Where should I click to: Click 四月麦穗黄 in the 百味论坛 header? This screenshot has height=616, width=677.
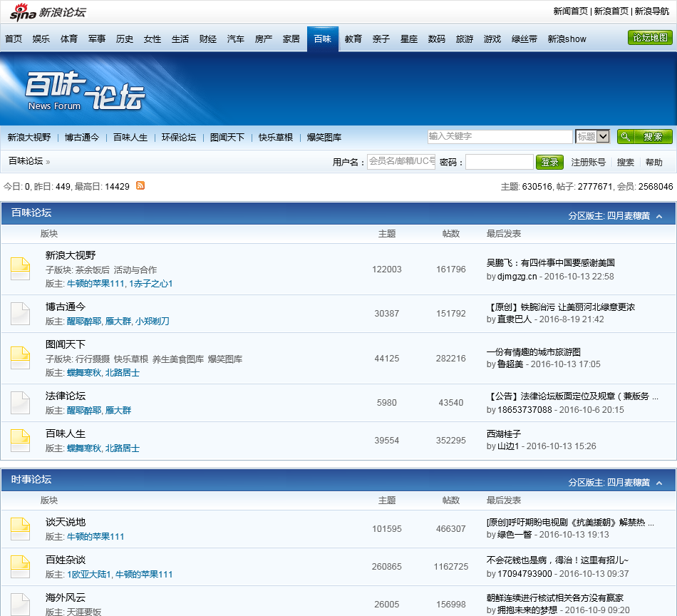coord(629,216)
